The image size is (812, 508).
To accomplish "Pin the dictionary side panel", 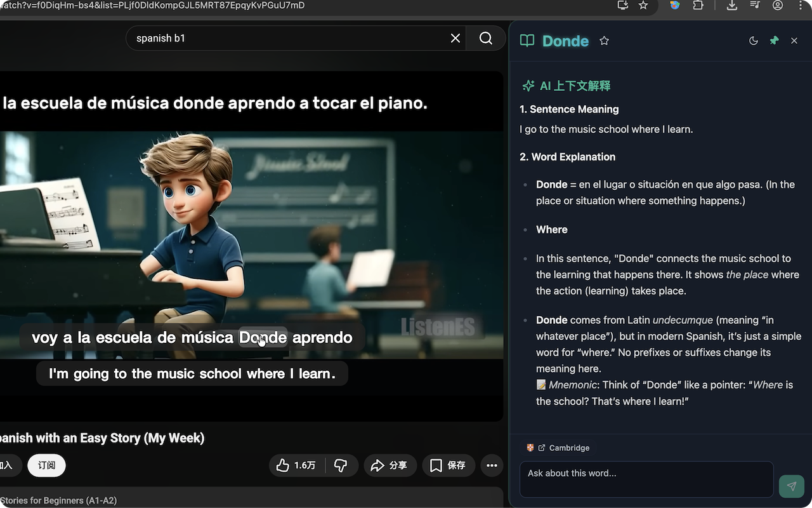I will pos(774,41).
